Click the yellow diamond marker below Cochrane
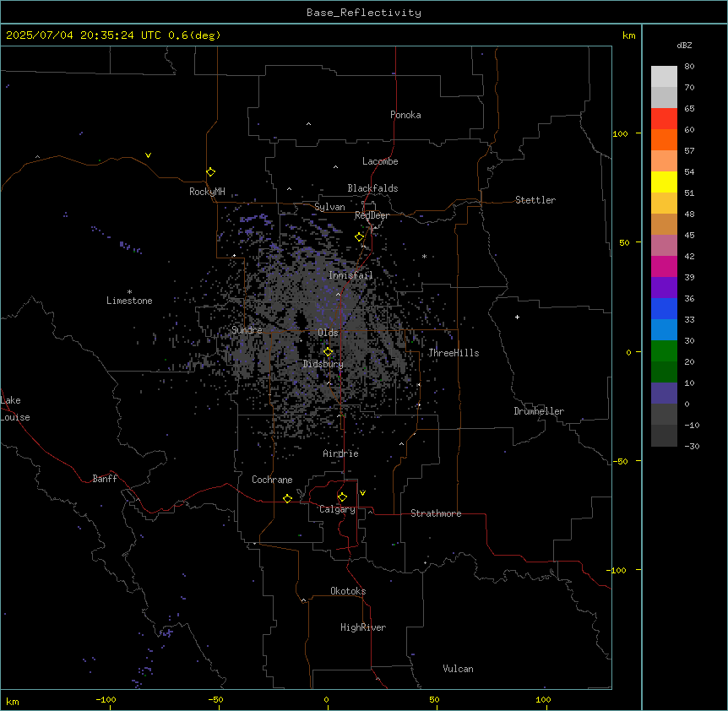 click(x=287, y=498)
